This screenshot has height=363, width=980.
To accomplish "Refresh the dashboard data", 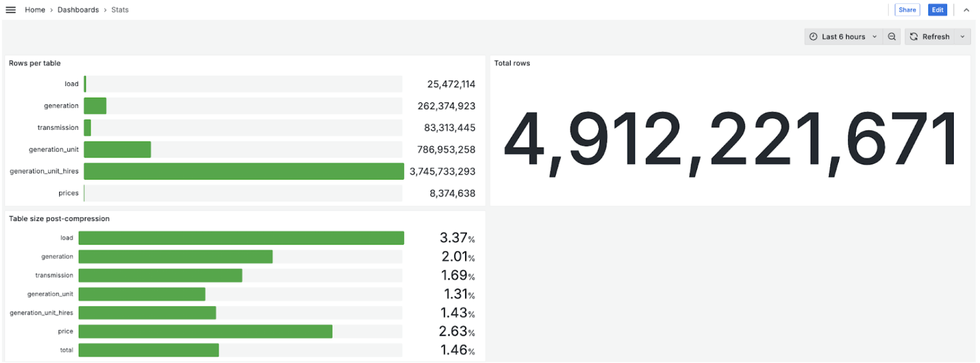I will click(x=929, y=36).
